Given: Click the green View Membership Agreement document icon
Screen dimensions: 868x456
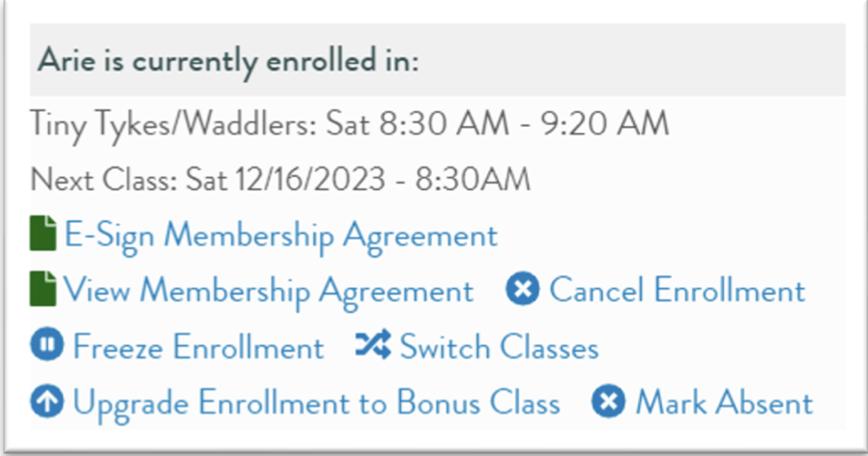Looking at the screenshot, I should coord(43,290).
